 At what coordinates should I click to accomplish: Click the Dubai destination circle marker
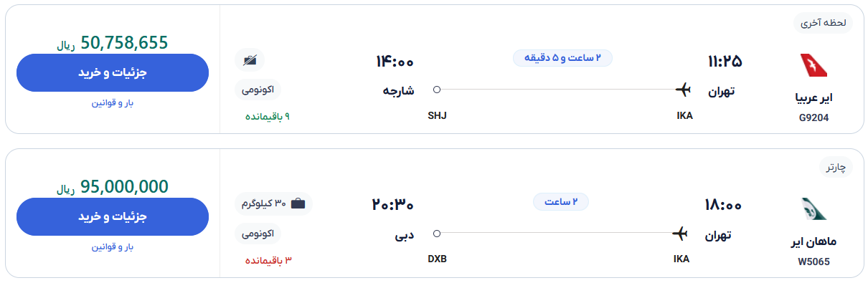point(437,233)
